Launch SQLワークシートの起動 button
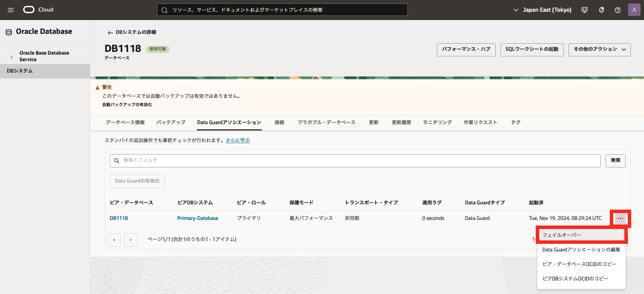 [532, 49]
